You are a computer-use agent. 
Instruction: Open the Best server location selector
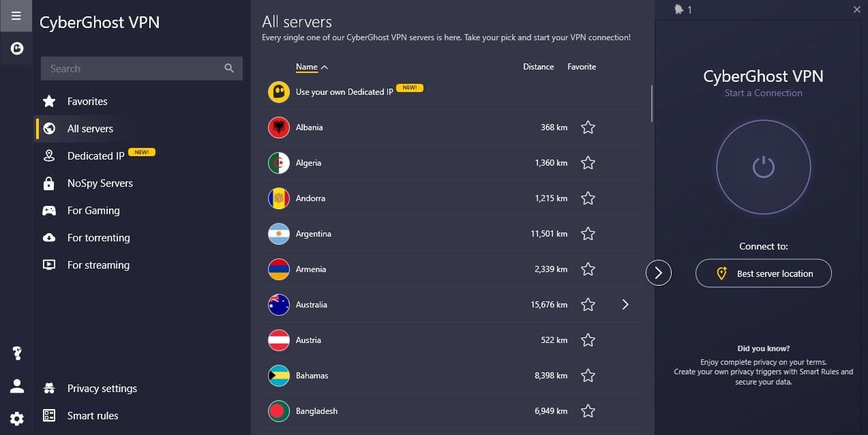(x=764, y=273)
